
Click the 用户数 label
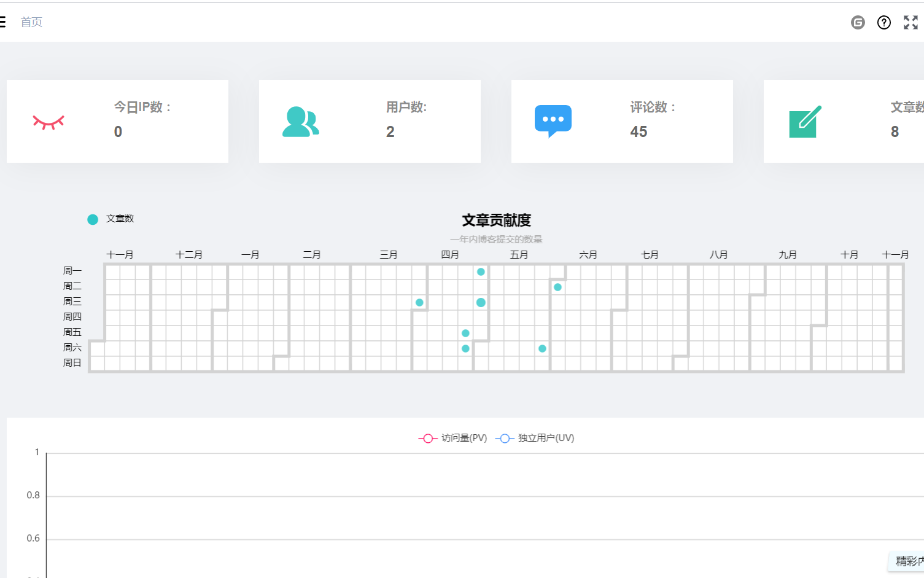(406, 107)
